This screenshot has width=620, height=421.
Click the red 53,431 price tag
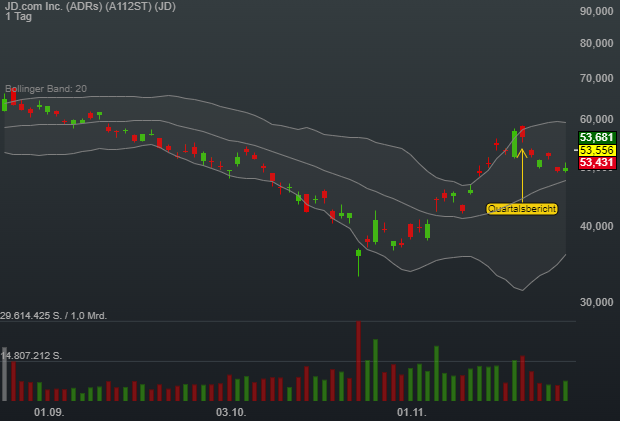click(597, 162)
